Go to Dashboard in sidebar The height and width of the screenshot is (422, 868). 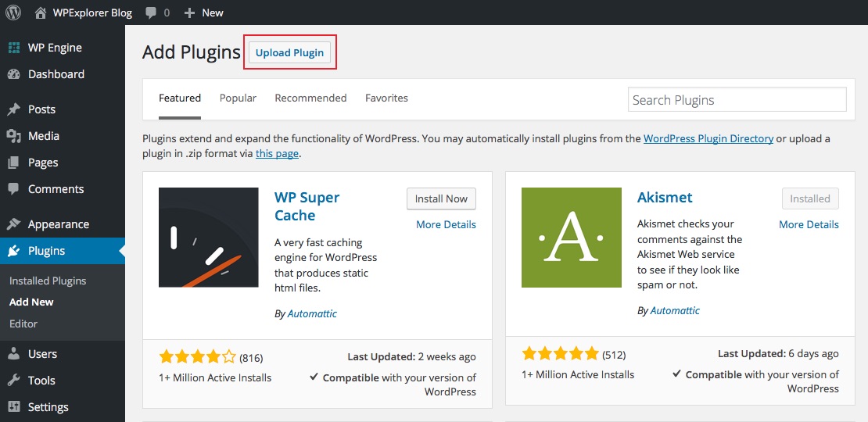(x=56, y=74)
